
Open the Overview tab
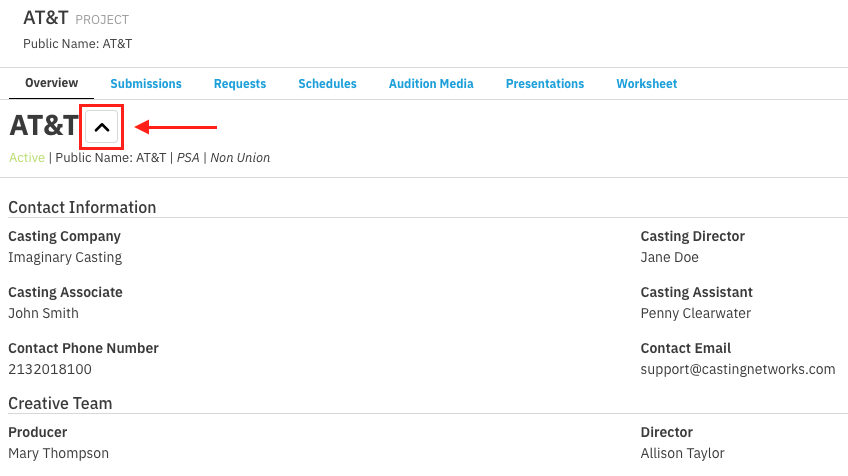pyautogui.click(x=52, y=83)
